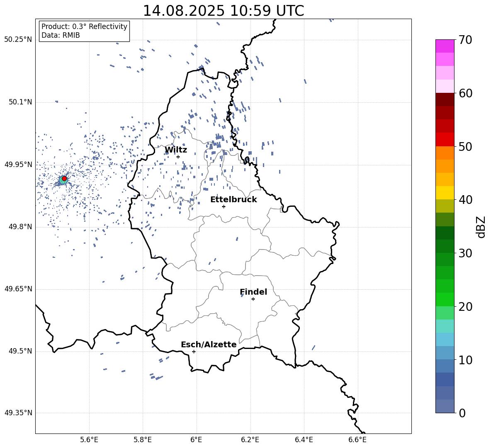This screenshot has width=491, height=448.
Task: Click the 20 tick on the colorbar
Action: [465, 306]
